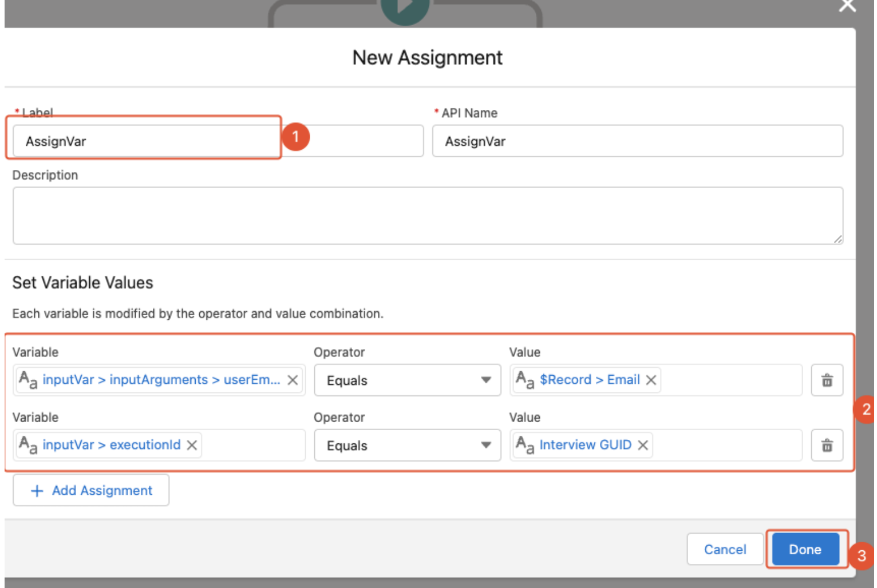The width and height of the screenshot is (877, 588).
Task: Click the inputVar > executionId variable field
Action: [x=252, y=445]
